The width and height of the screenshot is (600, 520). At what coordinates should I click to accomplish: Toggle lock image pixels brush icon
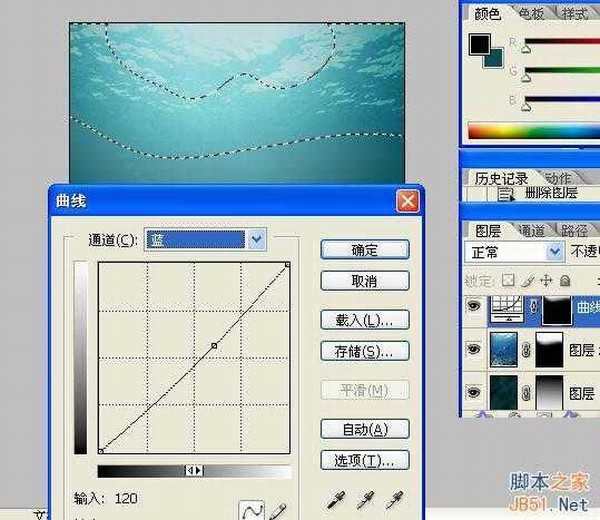(x=528, y=281)
